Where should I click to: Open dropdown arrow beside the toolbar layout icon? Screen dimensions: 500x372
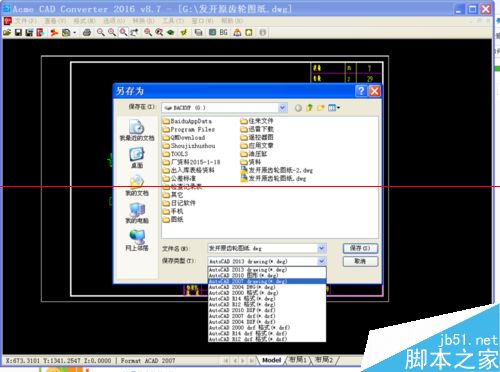pyautogui.click(x=75, y=32)
